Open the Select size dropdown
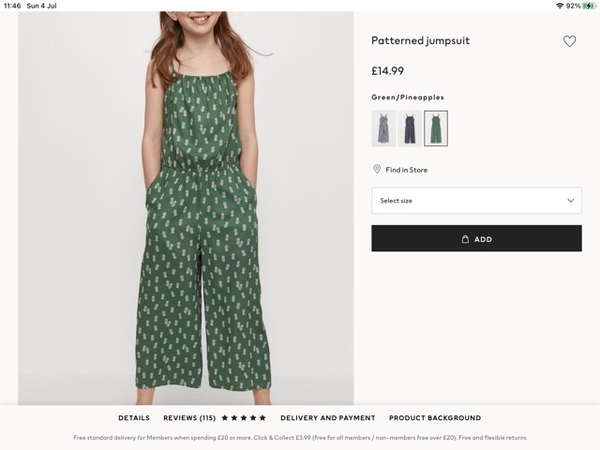The image size is (600, 450). click(476, 200)
